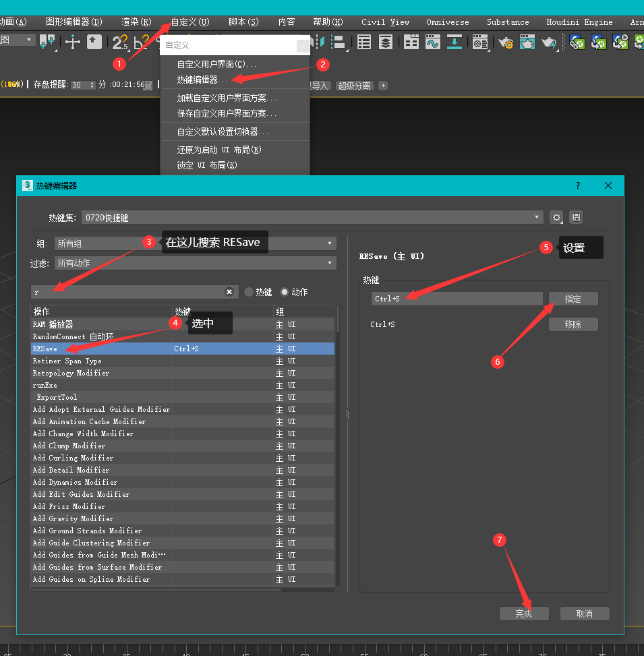Open the 自定义(U) menu
The width and height of the screenshot is (644, 656).
tap(190, 22)
